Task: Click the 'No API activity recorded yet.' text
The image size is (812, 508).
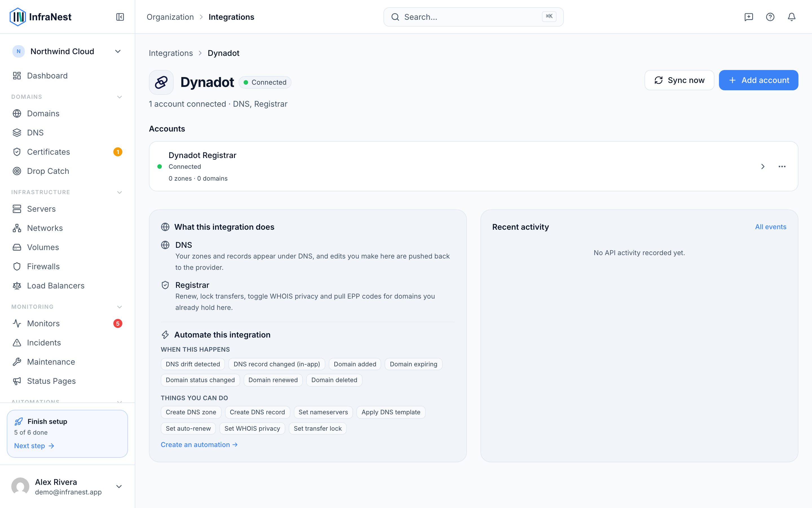Action: click(639, 253)
